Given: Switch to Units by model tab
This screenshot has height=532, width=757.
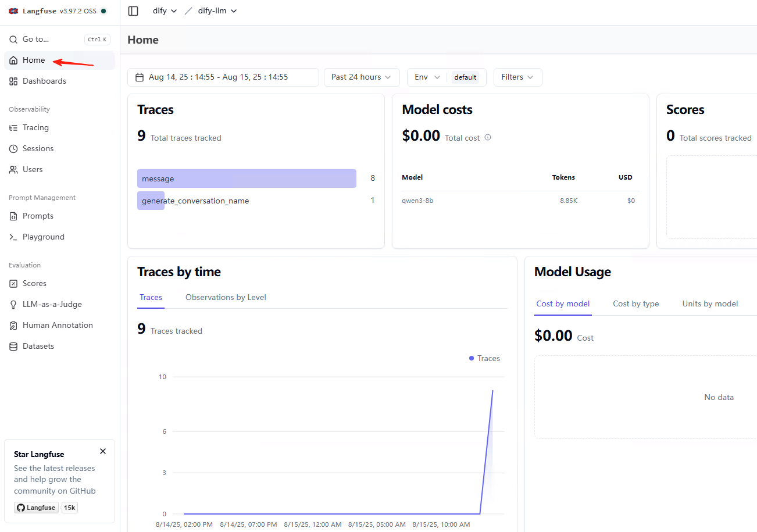Looking at the screenshot, I should 710,304.
